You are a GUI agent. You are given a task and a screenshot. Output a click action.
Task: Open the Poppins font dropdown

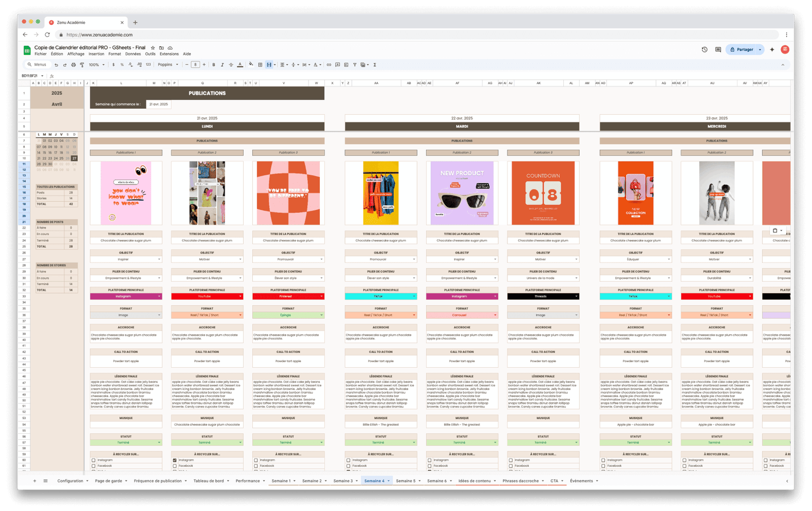click(x=168, y=65)
